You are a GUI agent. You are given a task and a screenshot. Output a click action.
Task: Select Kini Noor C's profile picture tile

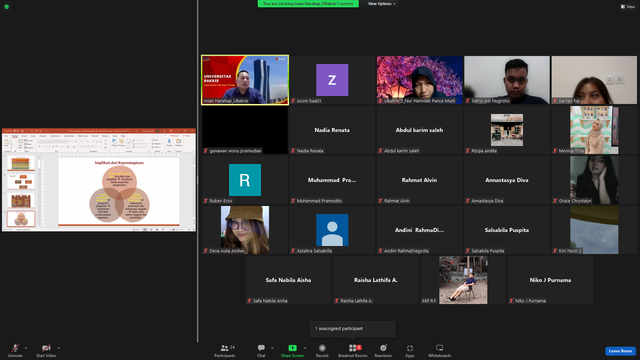(x=594, y=230)
